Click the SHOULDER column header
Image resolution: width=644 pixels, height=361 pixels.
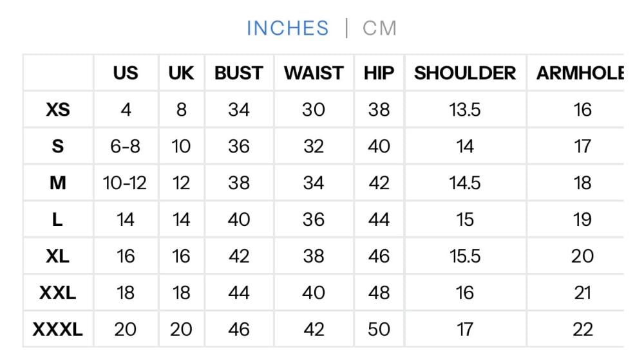coord(465,73)
